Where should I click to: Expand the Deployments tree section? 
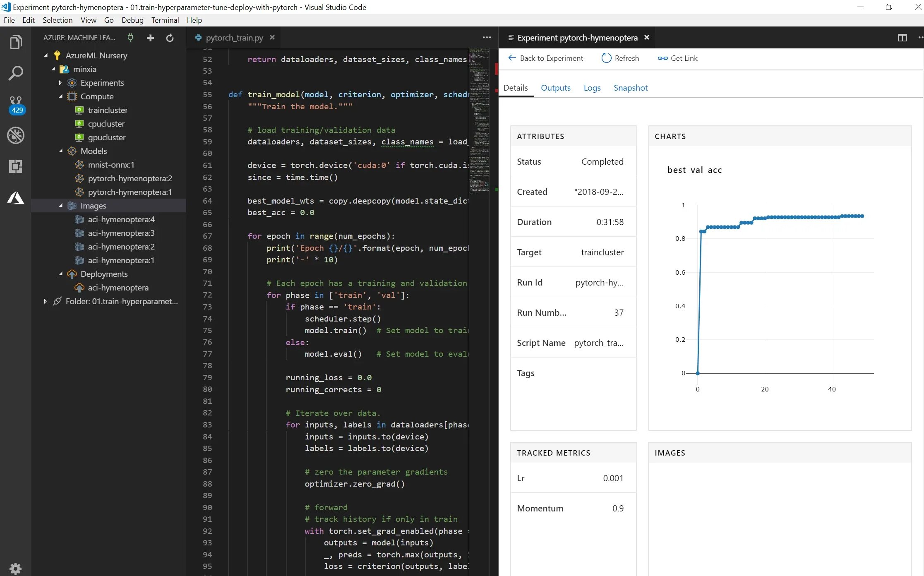(61, 274)
